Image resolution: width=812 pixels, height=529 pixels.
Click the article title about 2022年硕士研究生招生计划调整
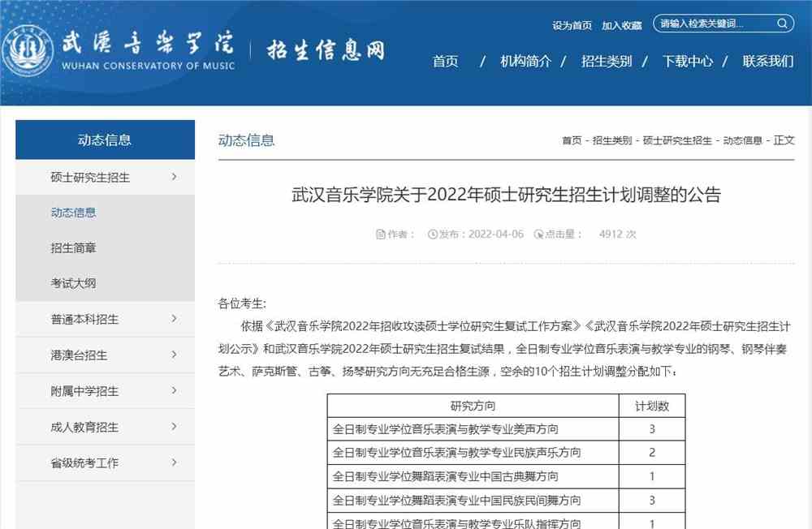[506, 195]
